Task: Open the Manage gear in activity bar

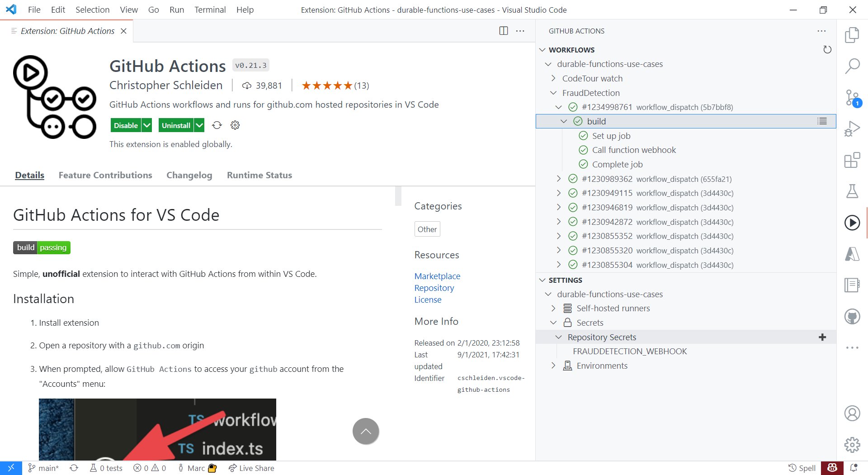Action: 852,445
